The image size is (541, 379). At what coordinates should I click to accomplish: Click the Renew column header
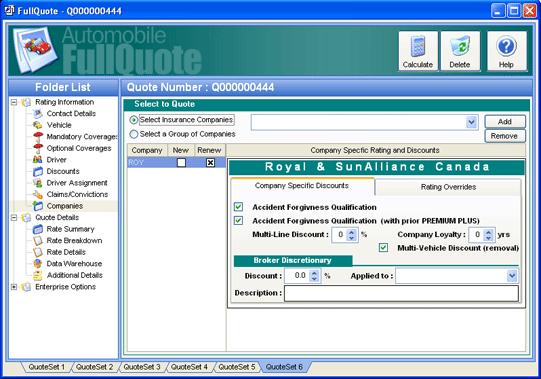pos(209,150)
